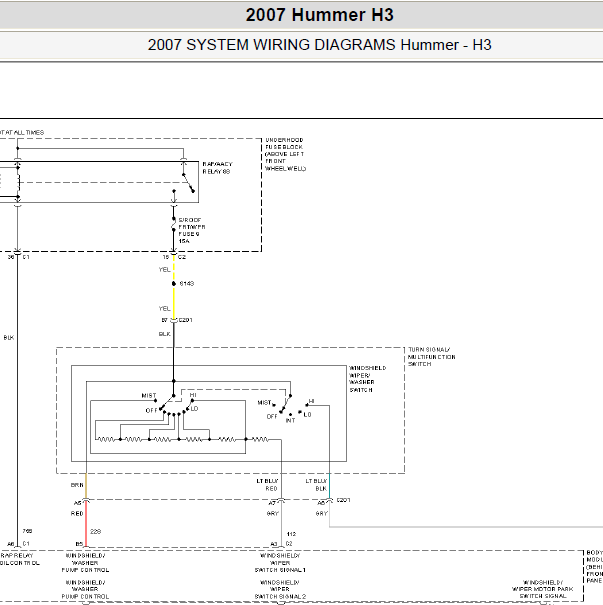603x605 pixels.
Task: Click circuit number '228'
Action: click(95, 531)
